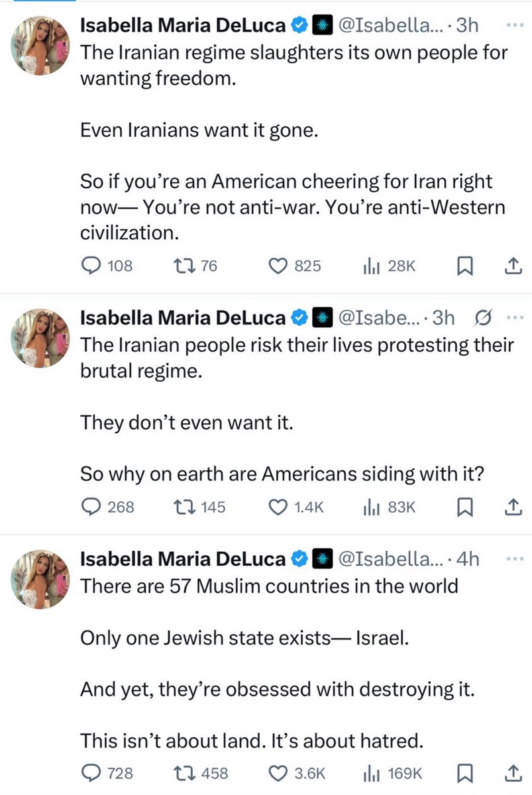Screen dimensions: 532x795
Task: Reply to the 'anti-Western civilization' tweet
Action: click(90, 266)
